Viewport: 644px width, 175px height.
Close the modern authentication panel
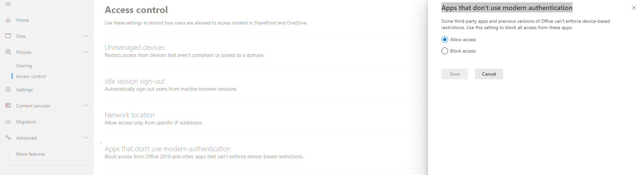(634, 8)
